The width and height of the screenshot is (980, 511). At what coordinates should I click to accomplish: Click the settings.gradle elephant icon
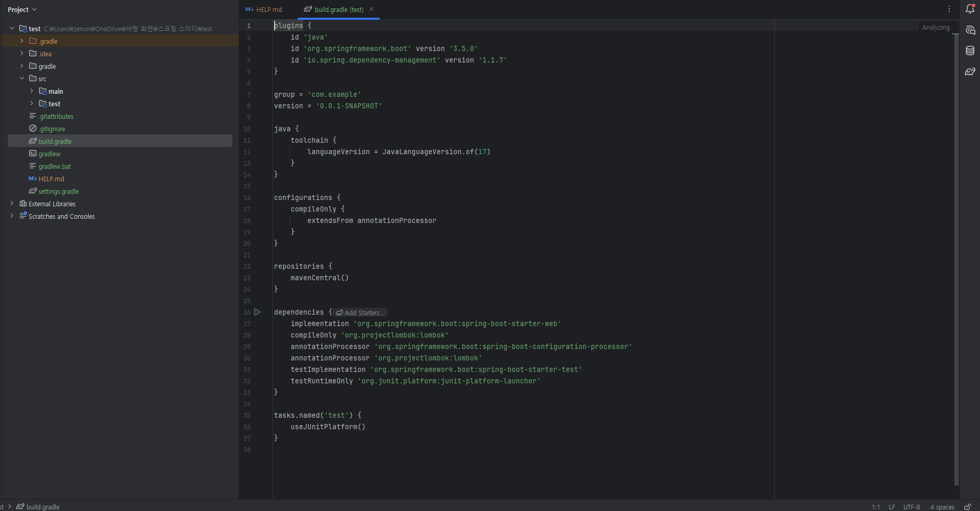(33, 191)
